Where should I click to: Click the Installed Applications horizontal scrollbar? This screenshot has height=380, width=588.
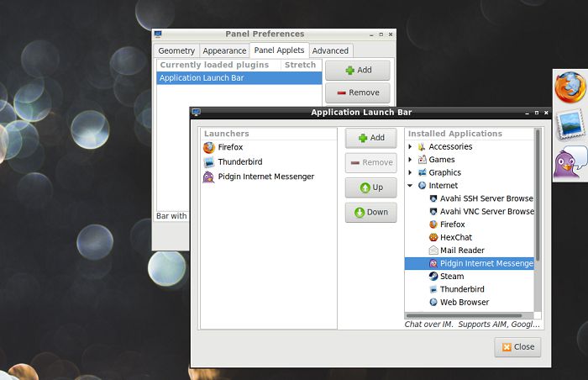click(x=465, y=316)
